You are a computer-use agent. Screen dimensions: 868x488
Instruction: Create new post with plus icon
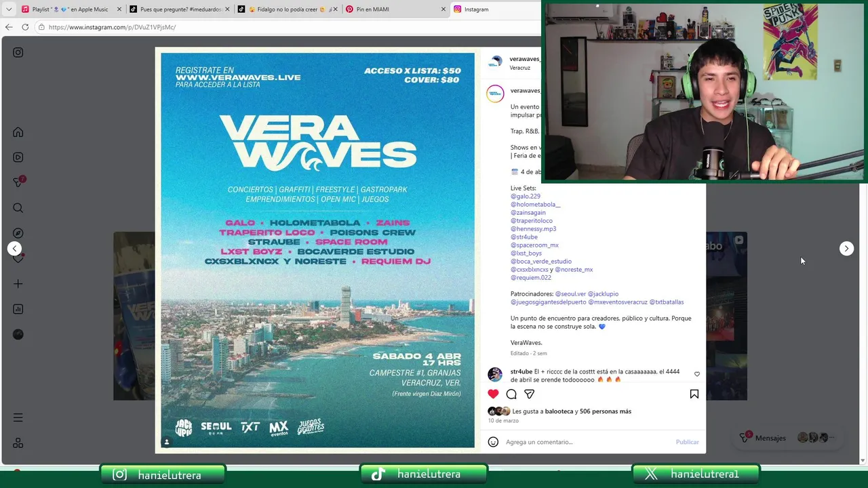pos(18,284)
